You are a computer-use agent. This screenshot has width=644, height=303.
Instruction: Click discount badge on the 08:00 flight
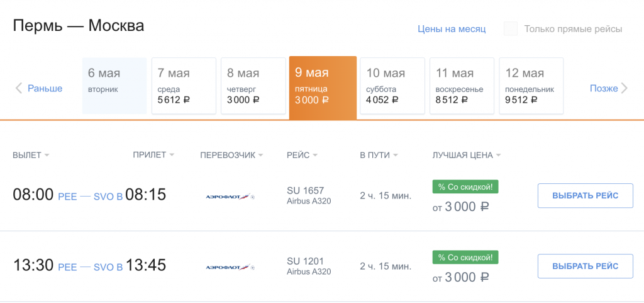[x=465, y=186]
